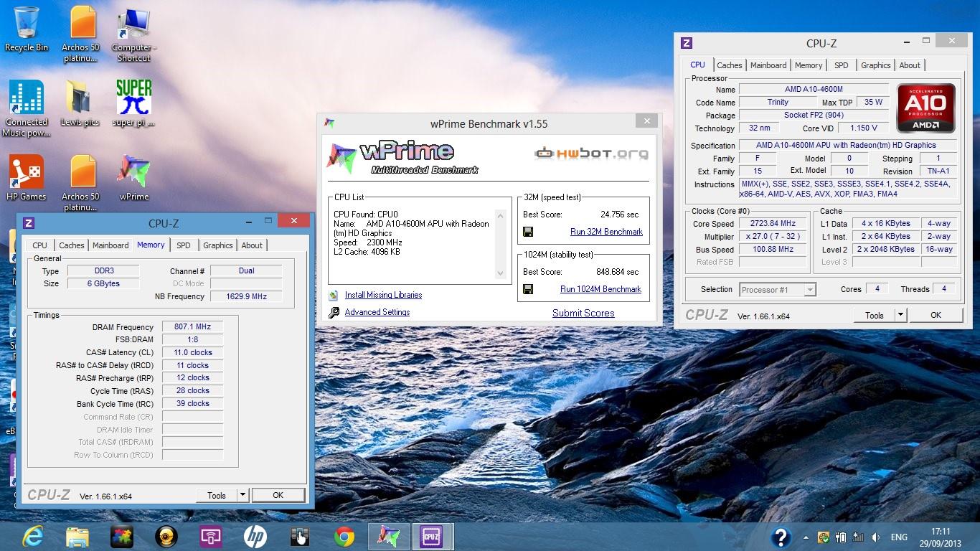This screenshot has height=551, width=980.
Task: Open the Advanced Settings link in wPrime
Action: [377, 312]
